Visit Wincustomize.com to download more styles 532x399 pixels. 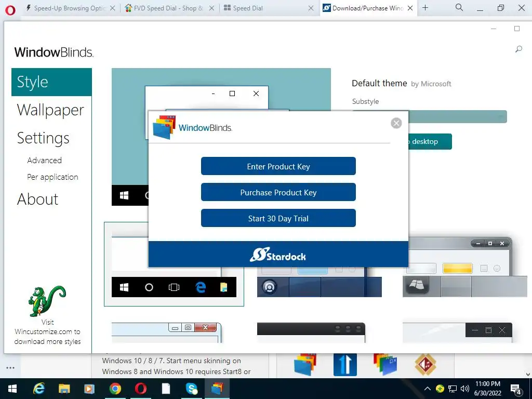[x=47, y=332]
